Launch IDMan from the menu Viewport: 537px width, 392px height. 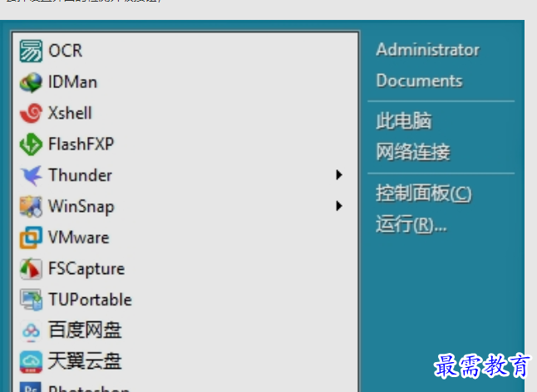pos(185,82)
